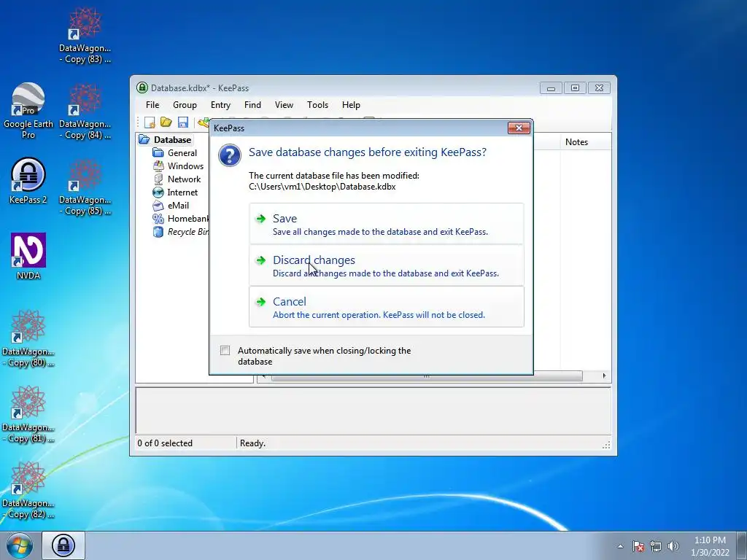
Task: Click the Save floppy disk toolbar icon
Action: 183,122
